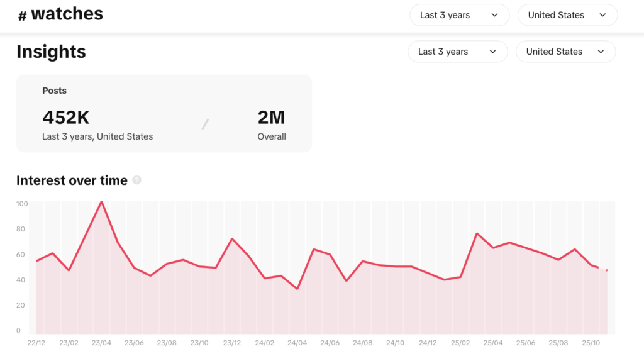Click the 100 value on the y-axis
Viewport: 644px width, 361px height.
22,204
